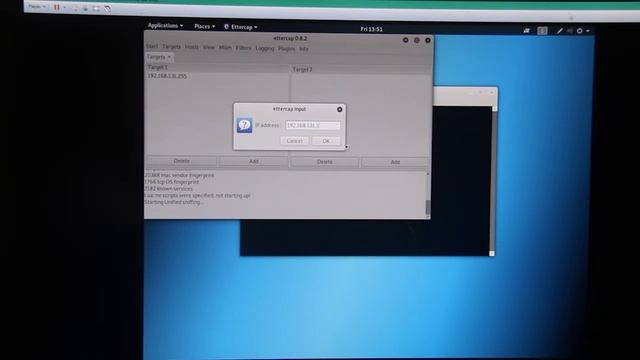
Task: Click the Fri 13:51 clock
Action: pyautogui.click(x=371, y=29)
